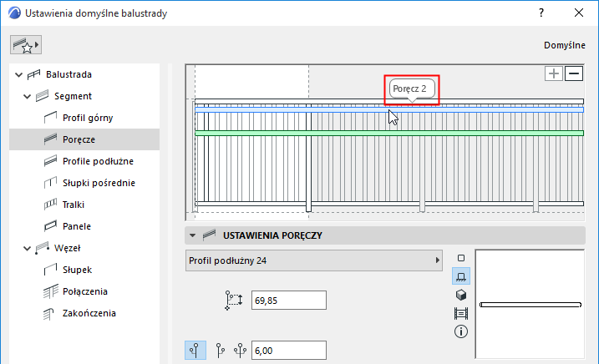
Task: Open the railing favorites picker button
Action: (26, 45)
